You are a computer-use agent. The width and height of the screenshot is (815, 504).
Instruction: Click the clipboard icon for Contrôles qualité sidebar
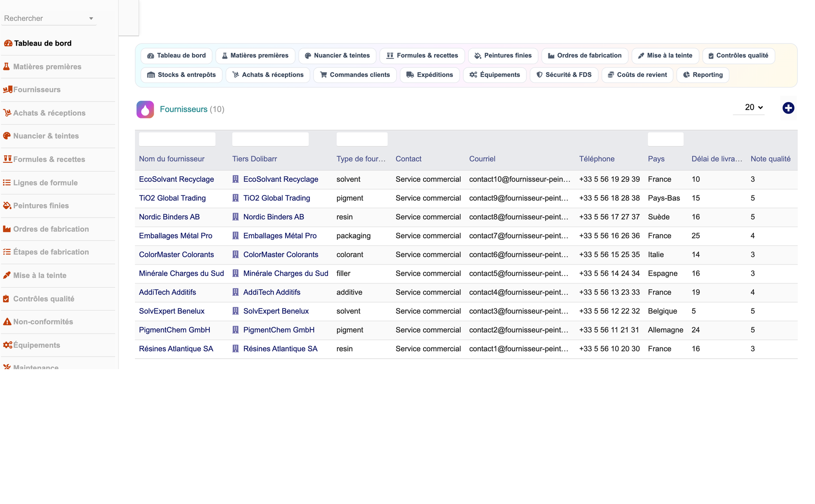(x=6, y=298)
